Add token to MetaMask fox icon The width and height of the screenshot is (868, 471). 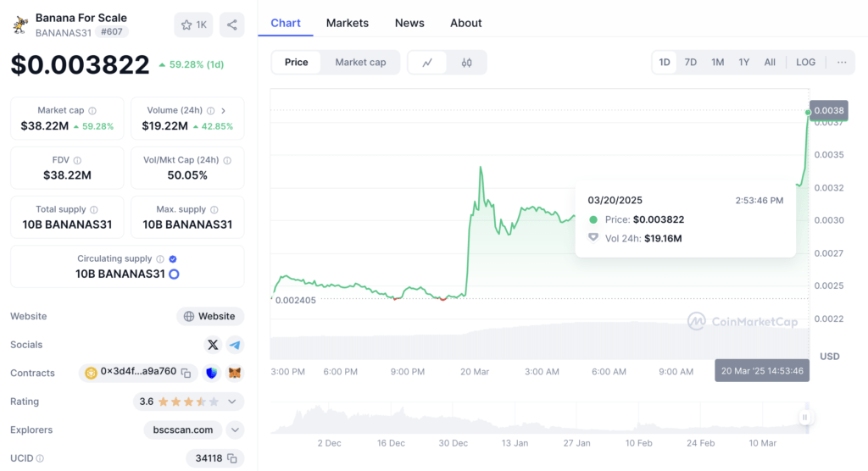[235, 373]
